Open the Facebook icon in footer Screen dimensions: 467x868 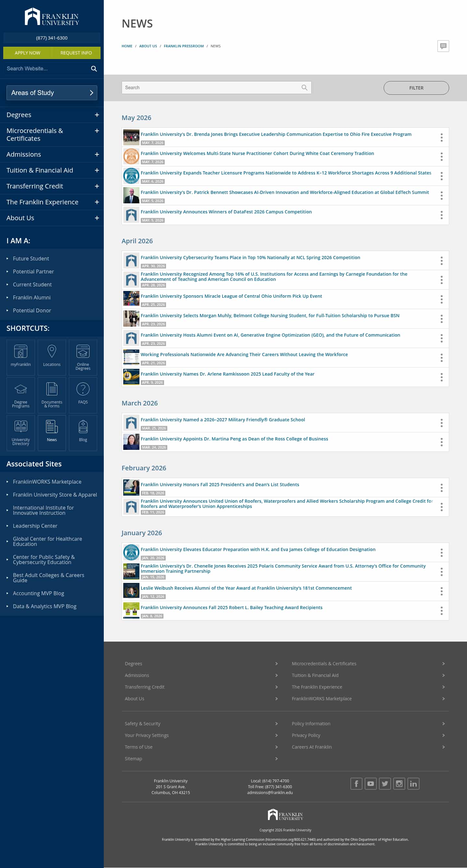(x=356, y=784)
